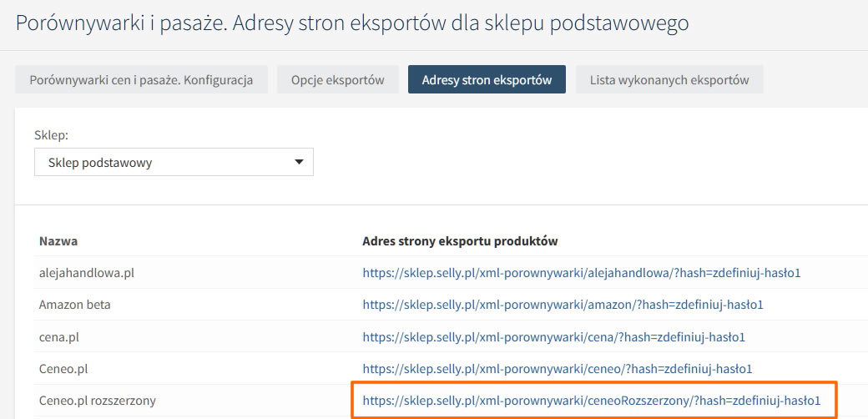Follow the cena export URL link
Image resolution: width=868 pixels, height=419 pixels.
[x=553, y=336]
